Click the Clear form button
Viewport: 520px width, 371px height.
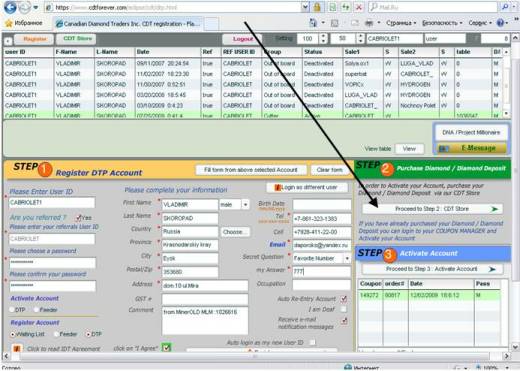click(329, 170)
